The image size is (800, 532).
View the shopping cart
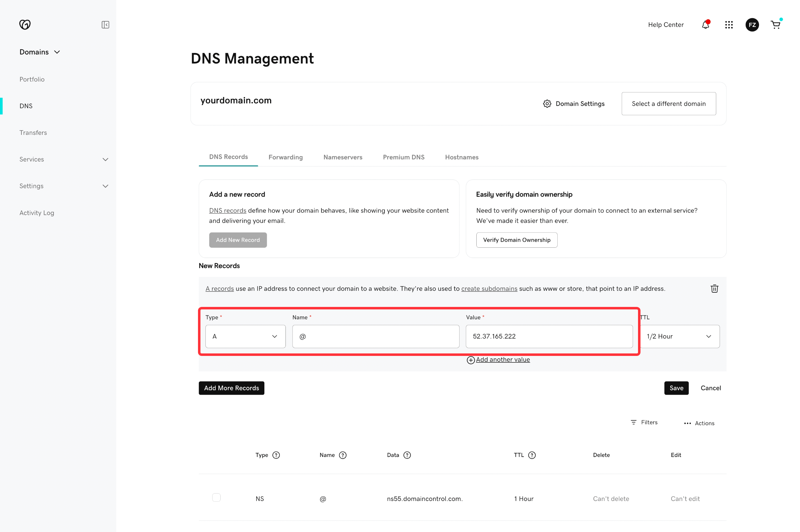click(x=775, y=25)
